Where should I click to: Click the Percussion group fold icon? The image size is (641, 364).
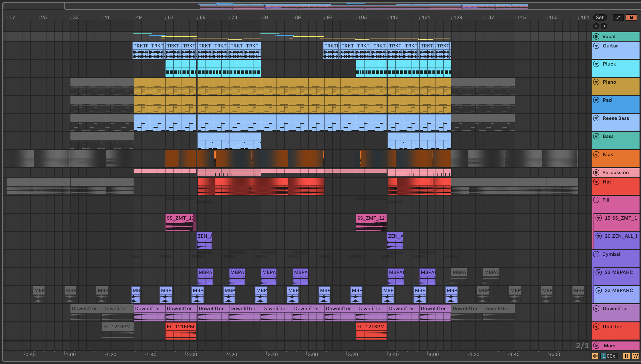pyautogui.click(x=596, y=172)
